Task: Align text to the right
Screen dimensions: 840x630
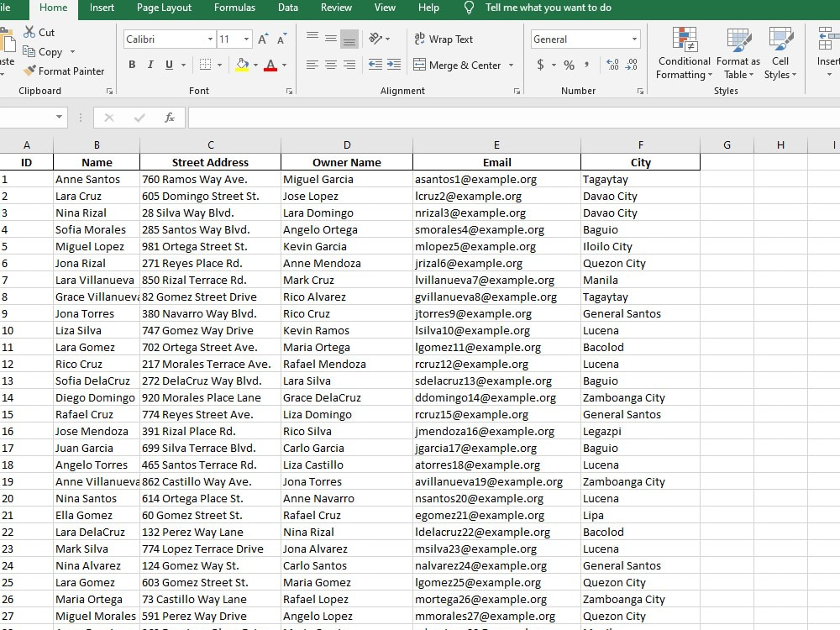Action: [x=349, y=65]
